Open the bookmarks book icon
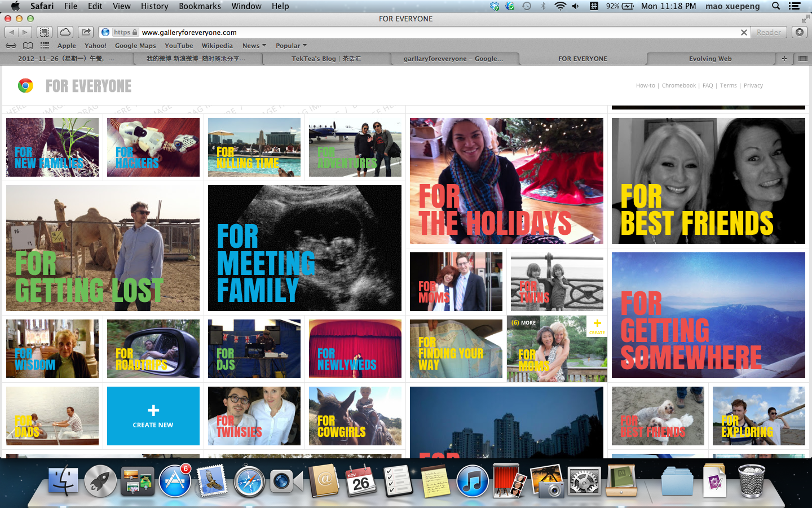Viewport: 812px width, 508px height. (28, 46)
